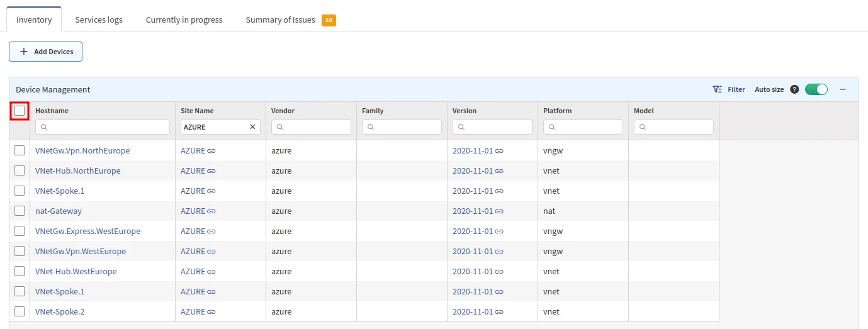Toggle the Auto size switch off
The width and height of the screenshot is (868, 329).
[x=816, y=89]
